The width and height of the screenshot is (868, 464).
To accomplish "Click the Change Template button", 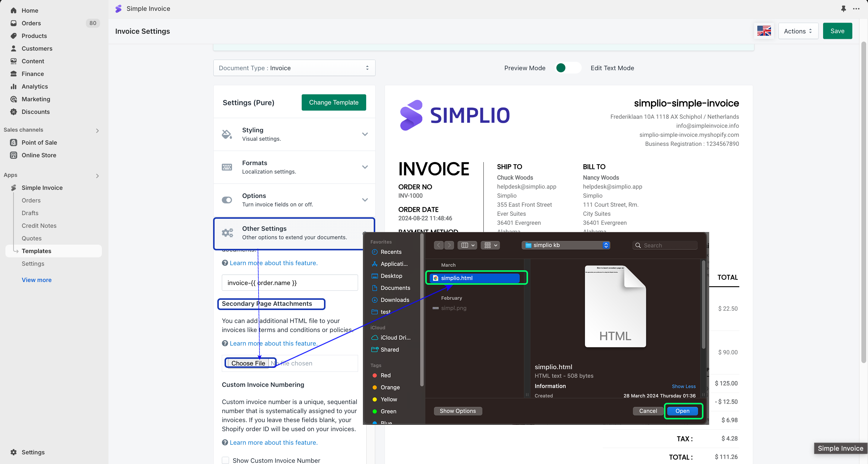I will click(x=334, y=102).
